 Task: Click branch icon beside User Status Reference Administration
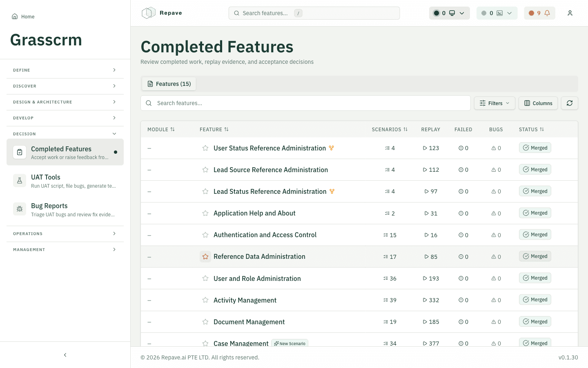click(x=332, y=148)
